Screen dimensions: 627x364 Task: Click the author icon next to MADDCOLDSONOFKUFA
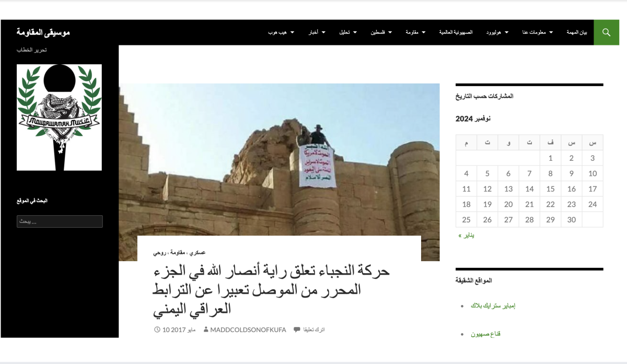[205, 330]
